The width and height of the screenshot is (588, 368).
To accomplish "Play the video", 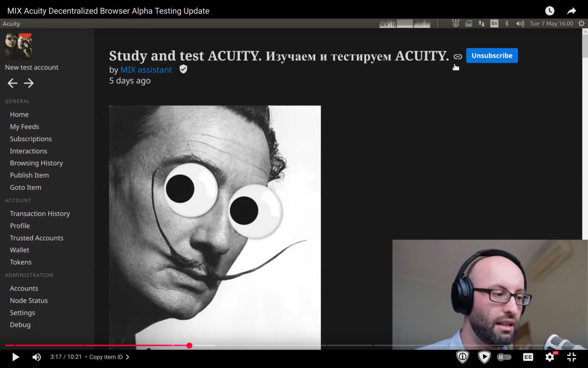I will click(16, 357).
